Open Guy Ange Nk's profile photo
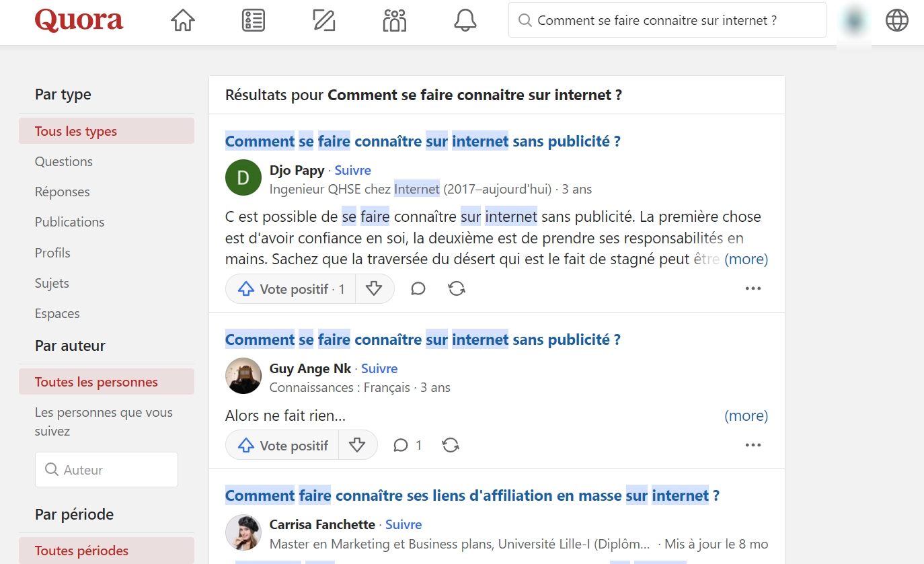Image resolution: width=924 pixels, height=564 pixels. pyautogui.click(x=243, y=376)
